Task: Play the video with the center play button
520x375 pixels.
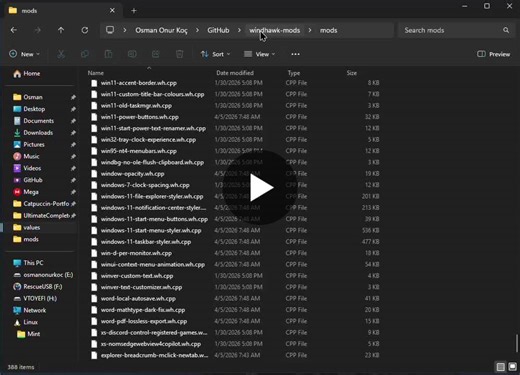Action: 261,187
